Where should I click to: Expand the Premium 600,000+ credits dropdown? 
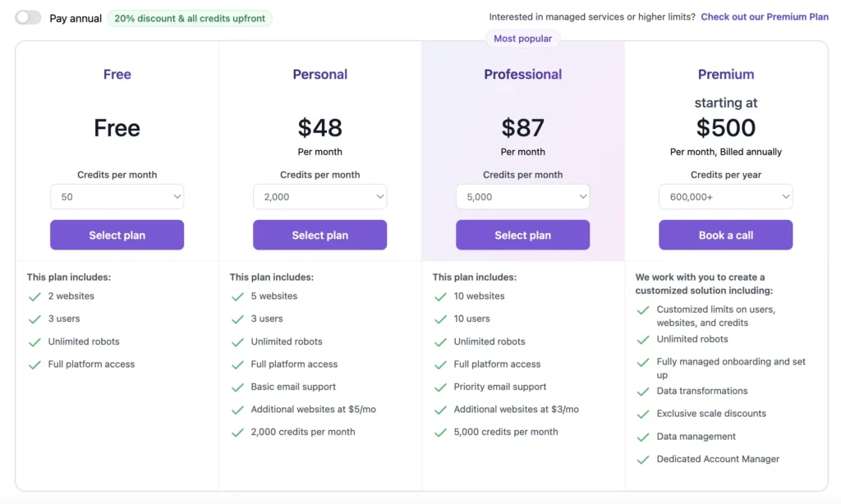tap(725, 197)
